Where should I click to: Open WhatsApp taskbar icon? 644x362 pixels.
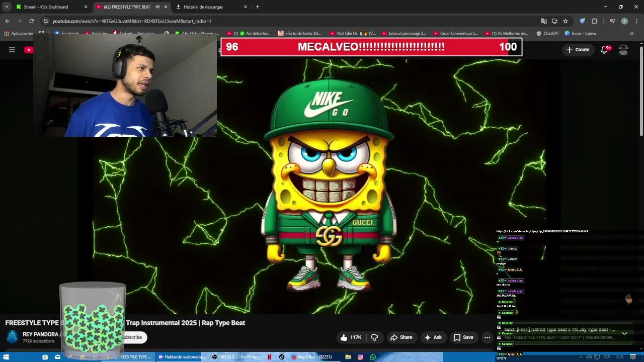tap(373, 357)
